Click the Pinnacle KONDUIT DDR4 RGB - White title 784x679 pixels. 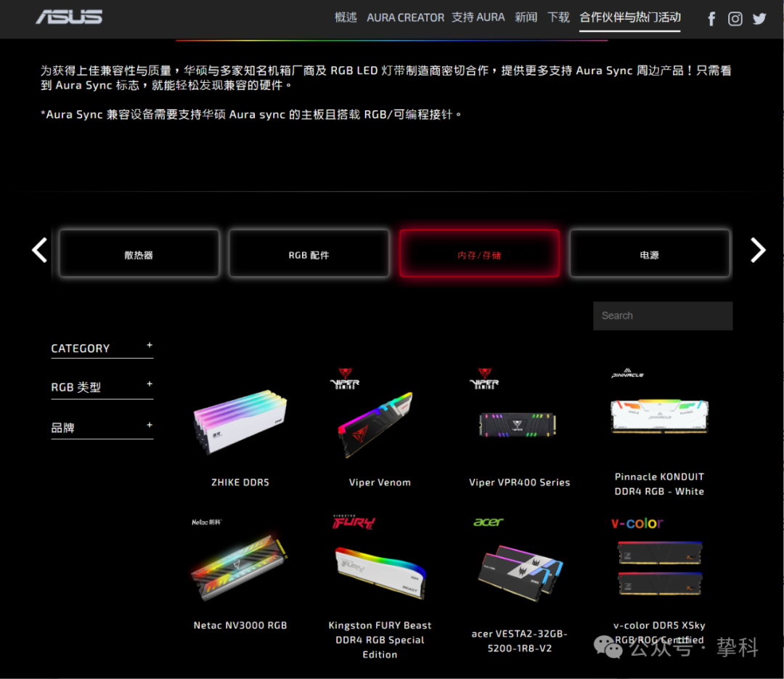pos(659,484)
